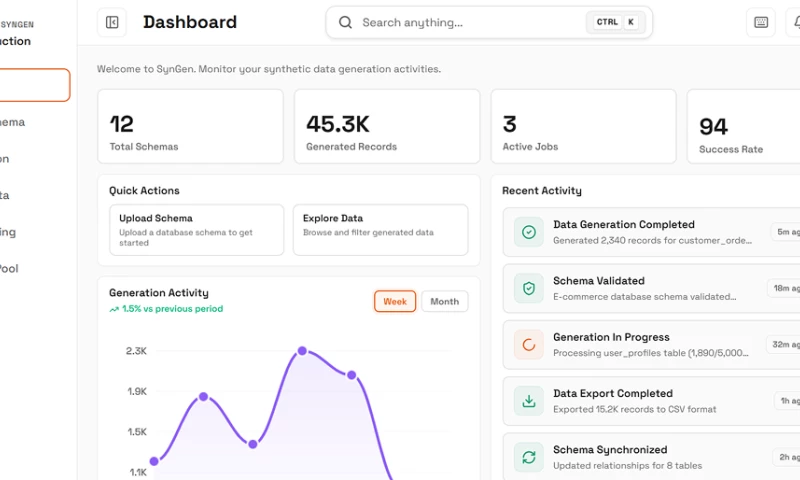The height and width of the screenshot is (480, 800).
Task: Click the SYNGEN workspace label in sidebar
Action: [17, 24]
